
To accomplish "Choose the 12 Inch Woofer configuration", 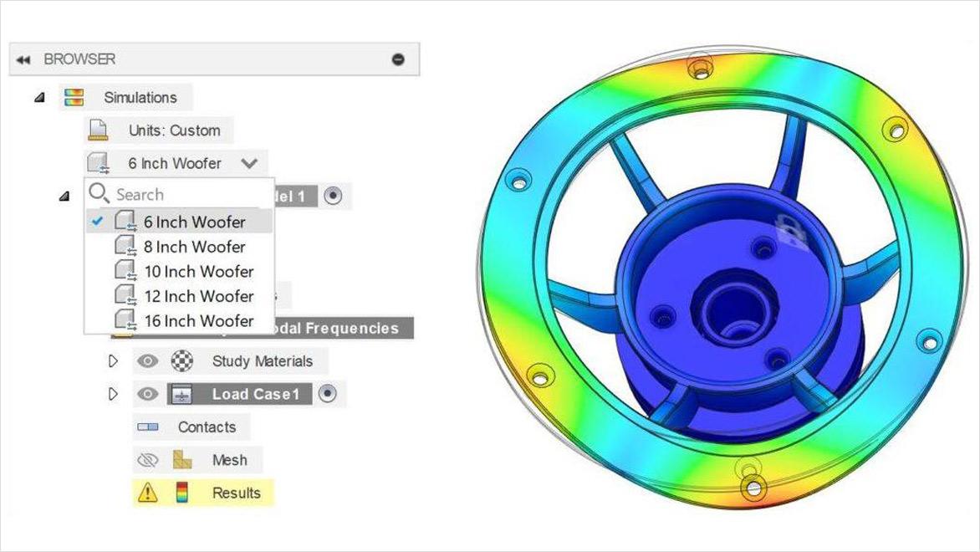I will [x=198, y=296].
